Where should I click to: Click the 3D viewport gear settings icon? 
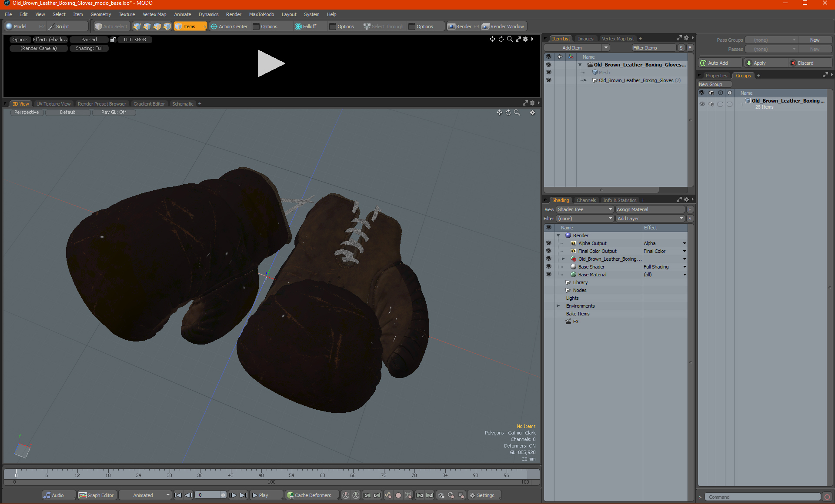tap(532, 113)
